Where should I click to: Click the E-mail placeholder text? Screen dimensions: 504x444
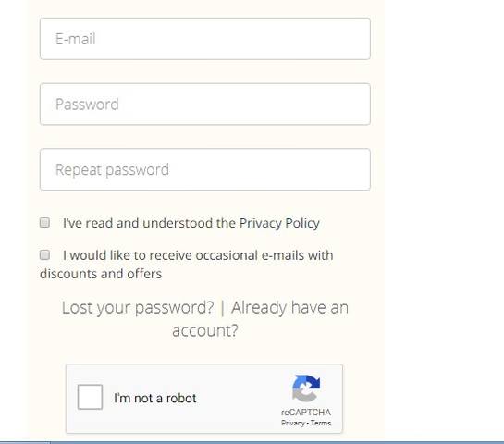point(76,39)
